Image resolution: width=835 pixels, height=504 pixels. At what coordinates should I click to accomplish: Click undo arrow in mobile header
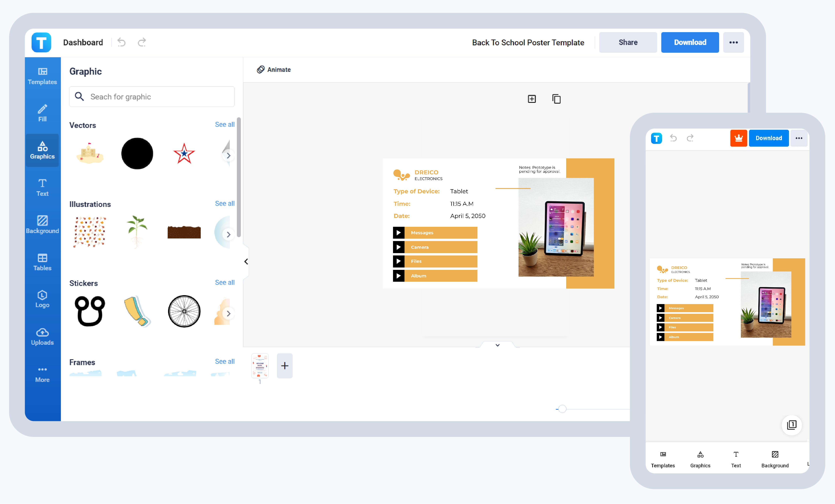[673, 138]
